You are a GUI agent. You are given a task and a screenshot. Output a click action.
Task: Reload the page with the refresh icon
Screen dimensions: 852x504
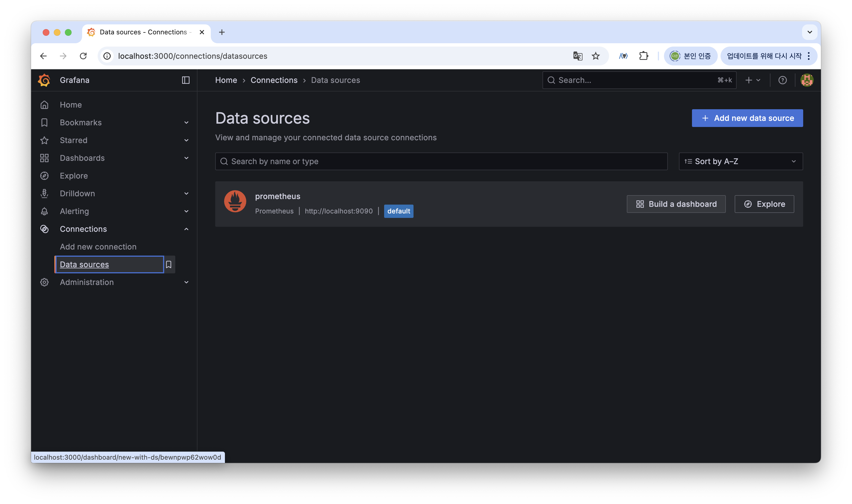[83, 56]
